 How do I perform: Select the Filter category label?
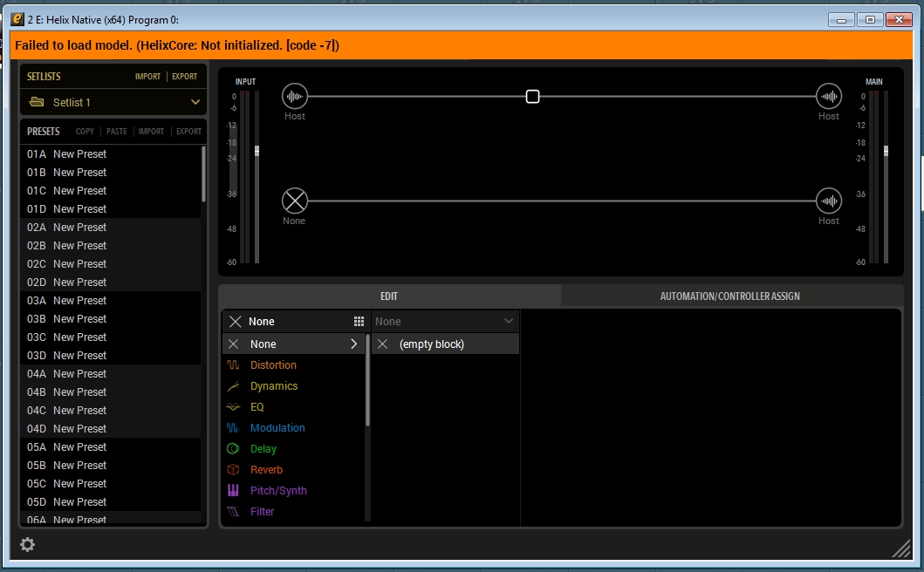coord(262,511)
